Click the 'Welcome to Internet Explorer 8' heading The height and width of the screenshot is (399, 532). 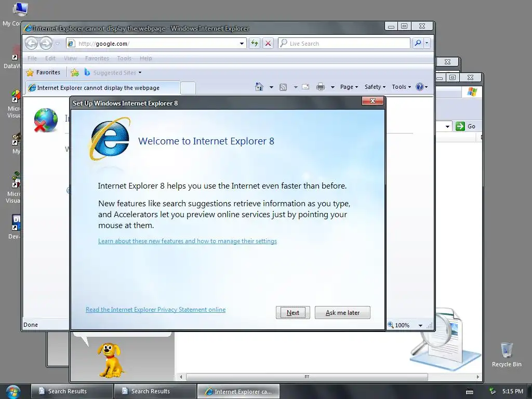click(206, 141)
